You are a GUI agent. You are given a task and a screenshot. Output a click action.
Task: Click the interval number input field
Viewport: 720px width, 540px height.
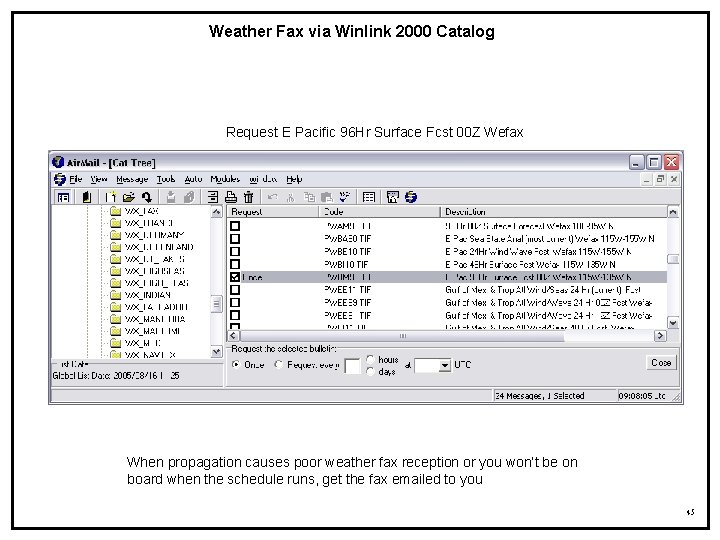352,366
